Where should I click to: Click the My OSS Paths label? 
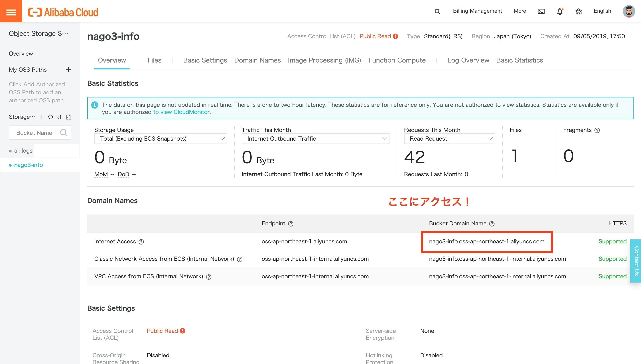click(x=28, y=69)
